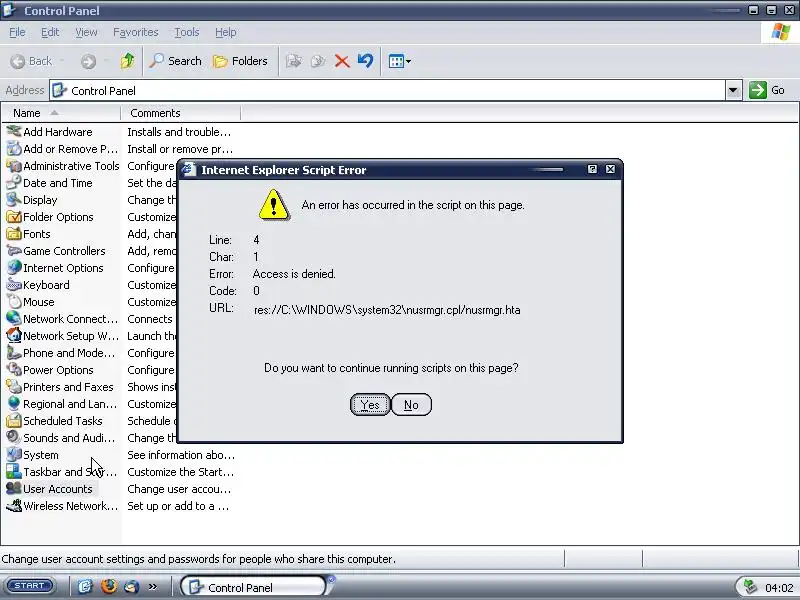Viewport: 800px width, 600px height.
Task: Open the Favorites menu
Action: pyautogui.click(x=136, y=32)
